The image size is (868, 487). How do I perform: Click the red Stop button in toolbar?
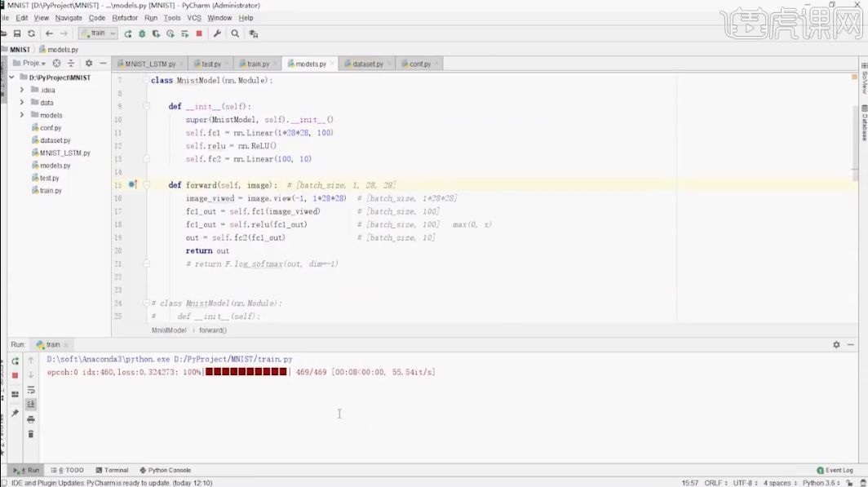click(x=199, y=33)
